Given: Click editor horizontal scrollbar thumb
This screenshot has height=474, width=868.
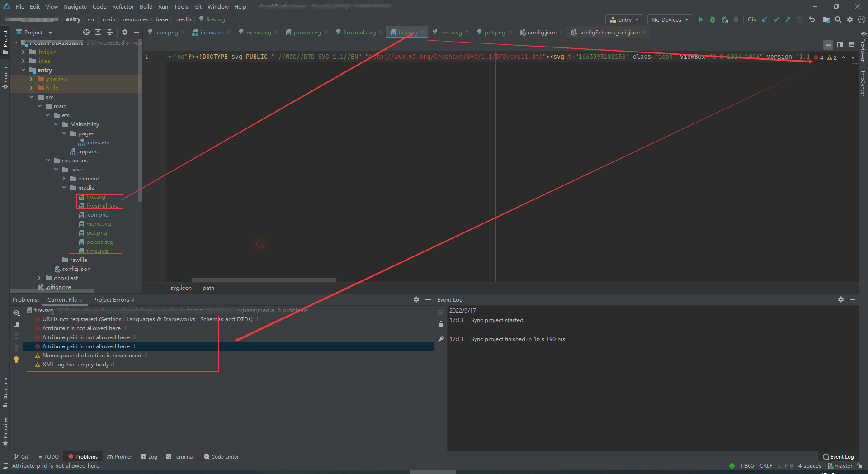Looking at the screenshot, I should (264, 280).
